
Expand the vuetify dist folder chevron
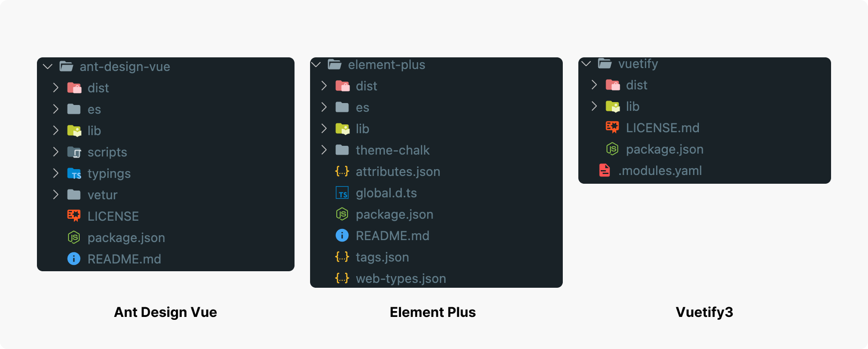pyautogui.click(x=594, y=85)
